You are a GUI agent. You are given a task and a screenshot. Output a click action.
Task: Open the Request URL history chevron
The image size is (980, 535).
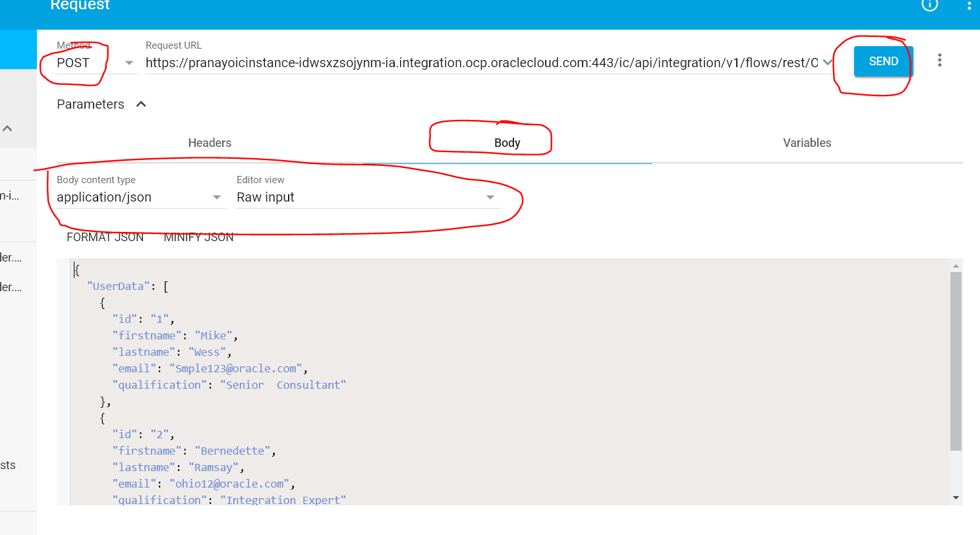coord(828,63)
